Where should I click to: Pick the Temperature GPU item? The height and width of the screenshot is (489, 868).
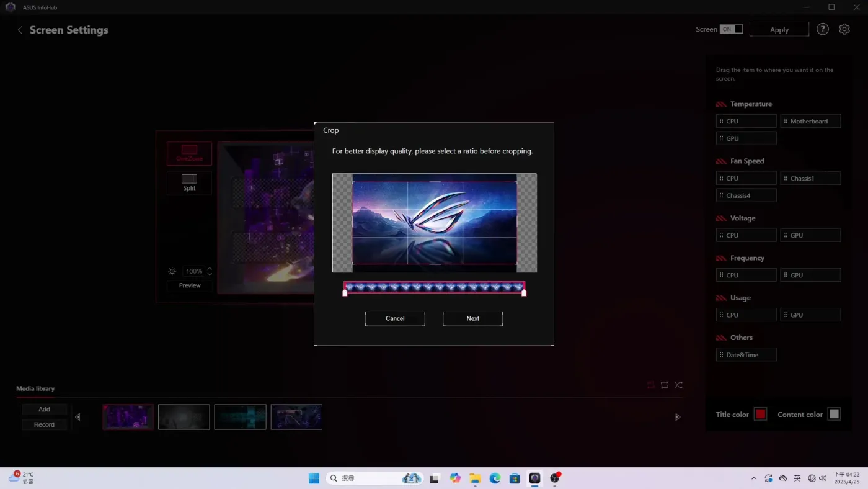pyautogui.click(x=746, y=138)
